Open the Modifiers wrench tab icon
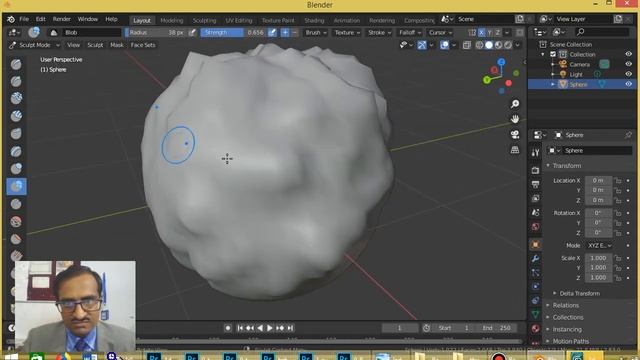Image resolution: width=640 pixels, height=360 pixels. pos(536,259)
